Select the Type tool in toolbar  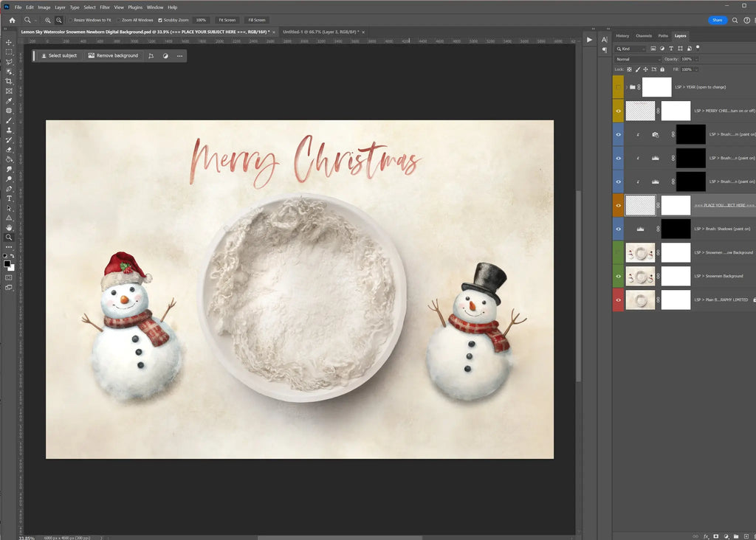click(9, 198)
